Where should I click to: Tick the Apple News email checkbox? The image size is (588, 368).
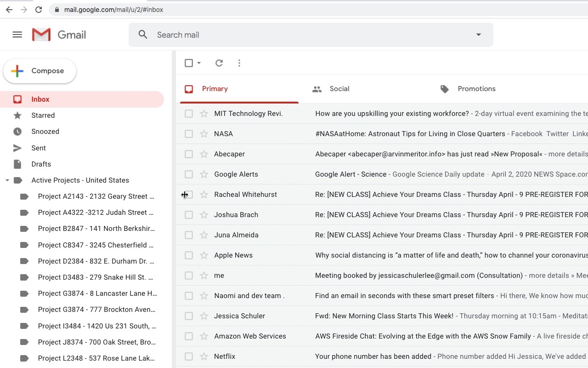[x=189, y=255]
